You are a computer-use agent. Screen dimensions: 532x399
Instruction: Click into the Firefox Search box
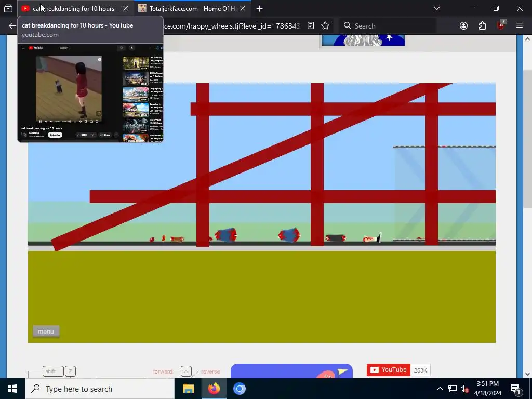pos(388,26)
